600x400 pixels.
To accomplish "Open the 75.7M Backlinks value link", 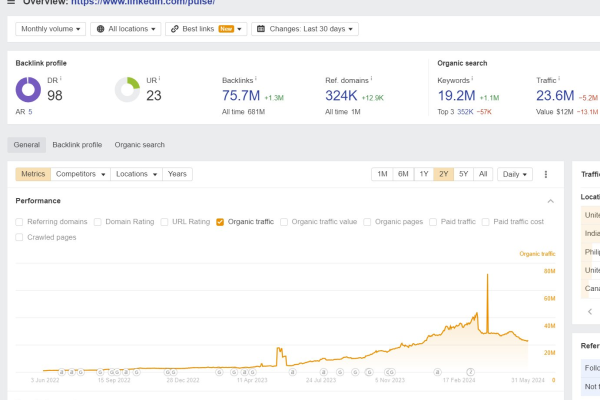I will coord(241,96).
